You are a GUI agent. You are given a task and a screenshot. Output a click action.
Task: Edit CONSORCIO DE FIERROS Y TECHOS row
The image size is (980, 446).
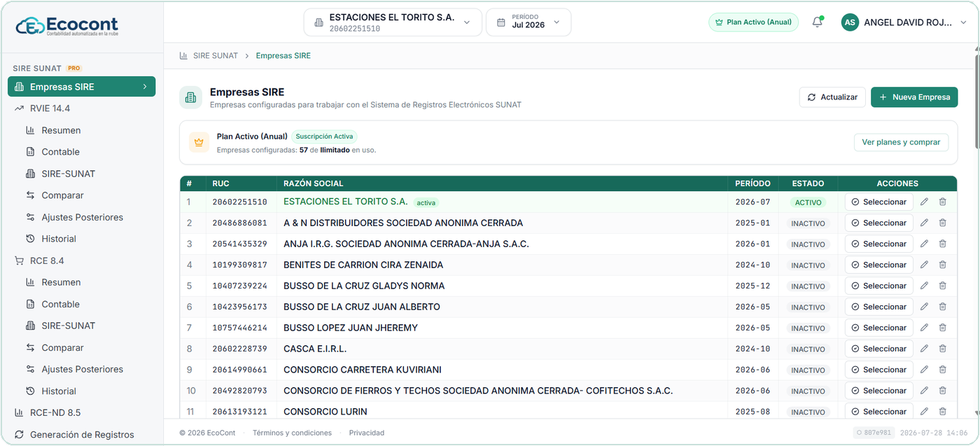click(x=924, y=391)
